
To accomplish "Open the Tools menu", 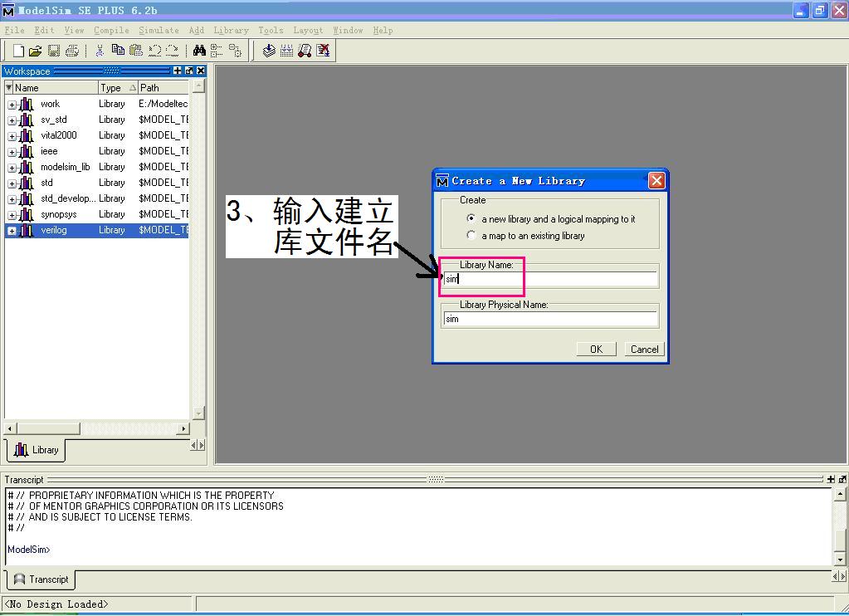I will (271, 31).
